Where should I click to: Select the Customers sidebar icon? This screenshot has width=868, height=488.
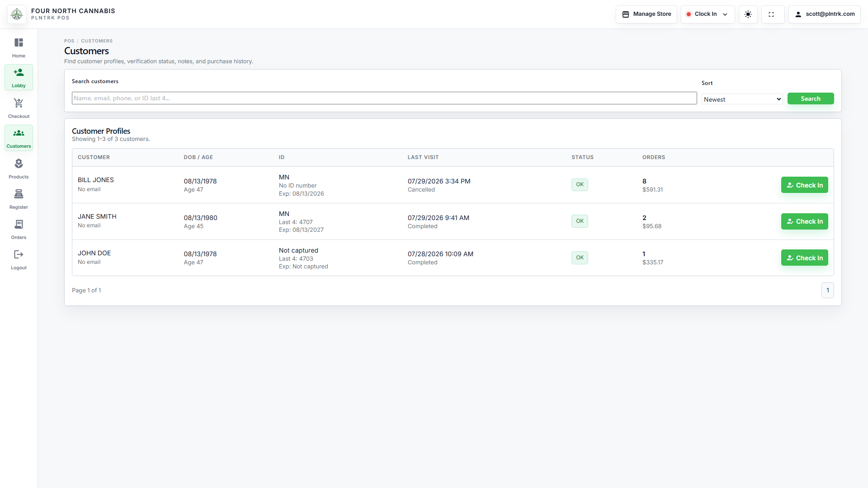(x=19, y=138)
